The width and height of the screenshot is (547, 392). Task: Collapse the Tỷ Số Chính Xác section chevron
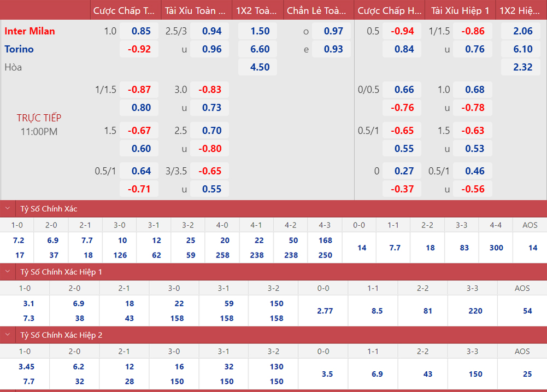[x=8, y=208]
